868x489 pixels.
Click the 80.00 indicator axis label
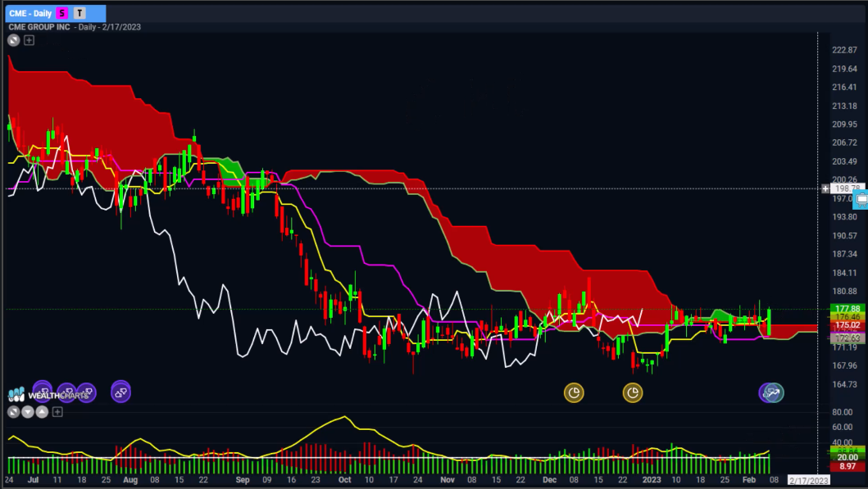[842, 412]
